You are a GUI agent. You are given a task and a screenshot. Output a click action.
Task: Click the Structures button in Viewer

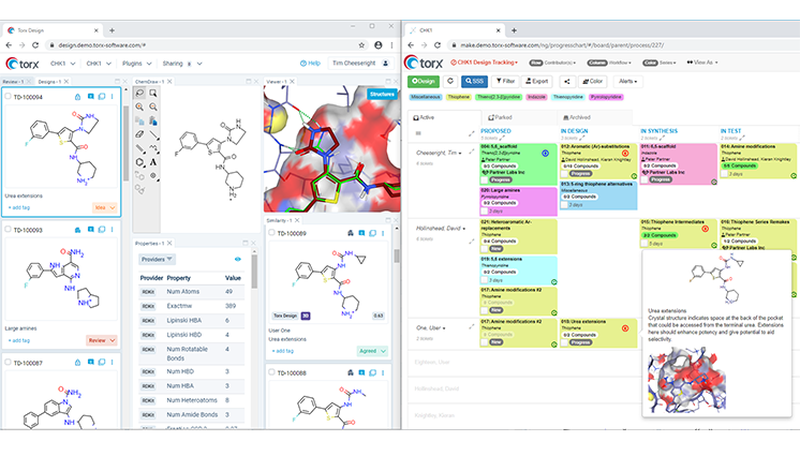point(380,94)
